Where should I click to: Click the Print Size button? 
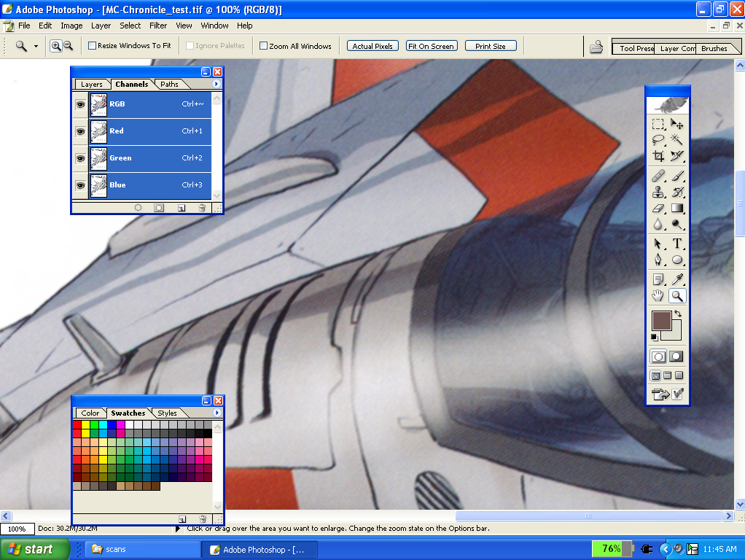(x=491, y=46)
